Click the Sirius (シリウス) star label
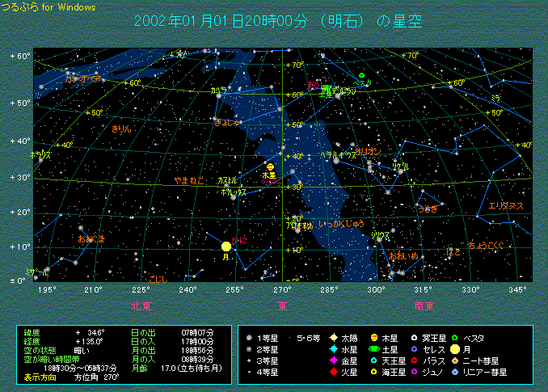Screen dimensions: 548x392 (x=380, y=235)
